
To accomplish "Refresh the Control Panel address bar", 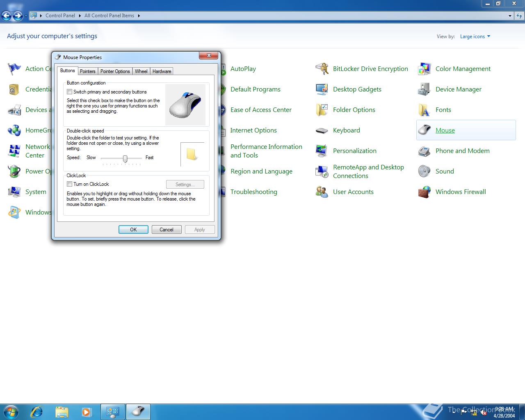I will point(520,16).
